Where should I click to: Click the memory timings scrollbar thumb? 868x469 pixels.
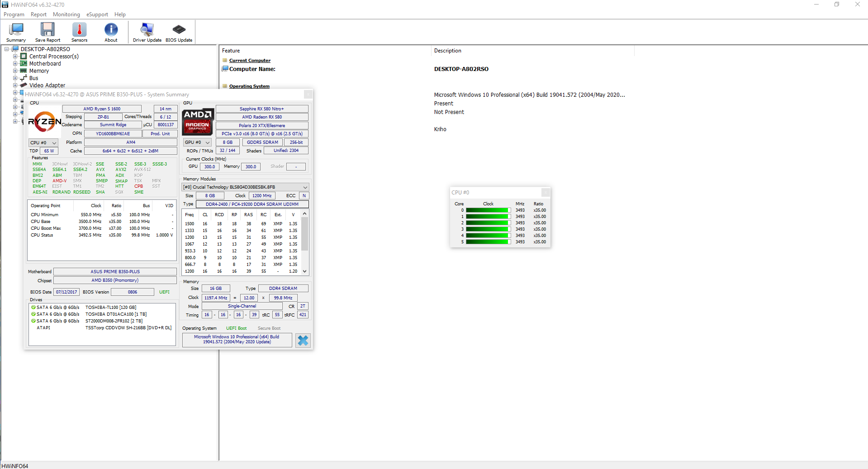coord(305,234)
